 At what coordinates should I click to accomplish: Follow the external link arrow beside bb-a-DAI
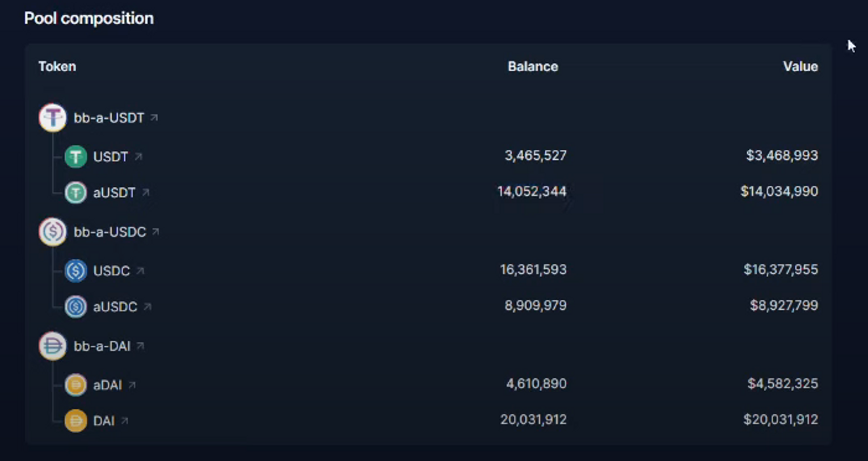click(140, 346)
